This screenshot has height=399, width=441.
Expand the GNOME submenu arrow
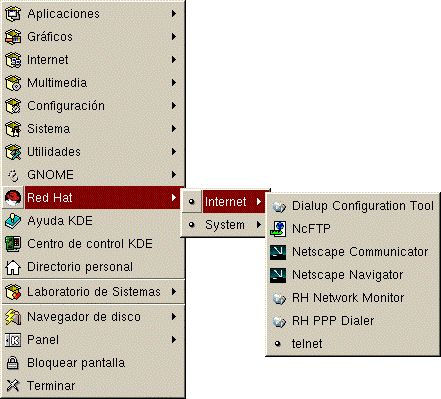click(174, 175)
